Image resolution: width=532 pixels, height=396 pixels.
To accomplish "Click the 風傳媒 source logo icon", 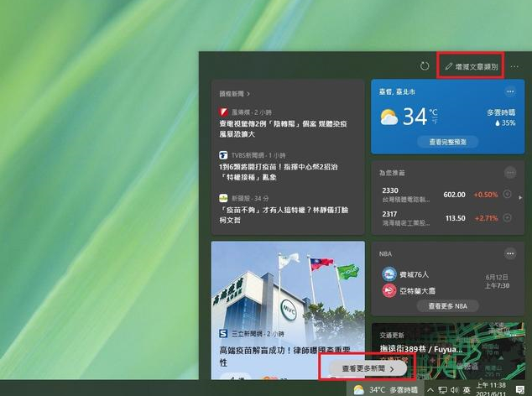I will coord(223,112).
